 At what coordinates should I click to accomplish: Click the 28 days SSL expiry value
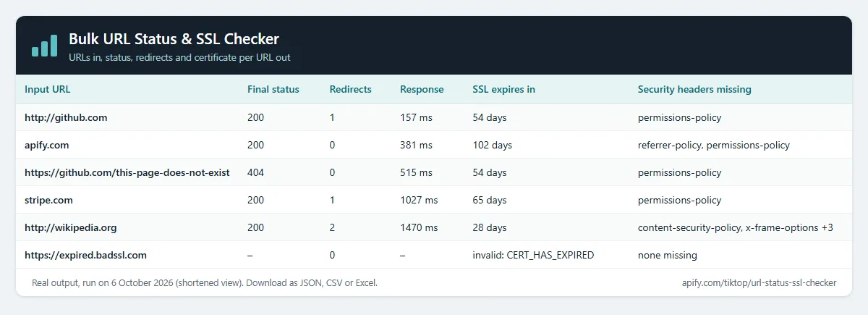490,227
